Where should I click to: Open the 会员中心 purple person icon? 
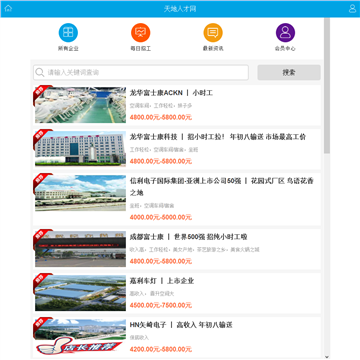pyautogui.click(x=285, y=33)
